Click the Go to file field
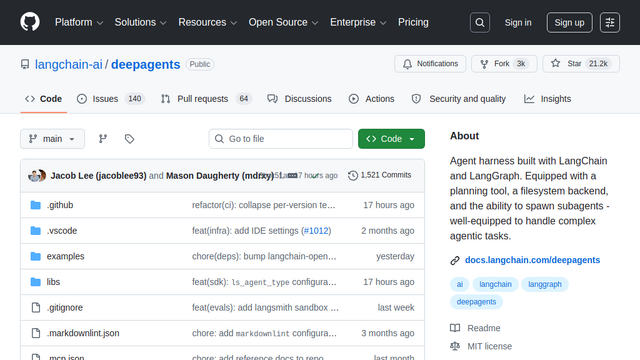 281,139
